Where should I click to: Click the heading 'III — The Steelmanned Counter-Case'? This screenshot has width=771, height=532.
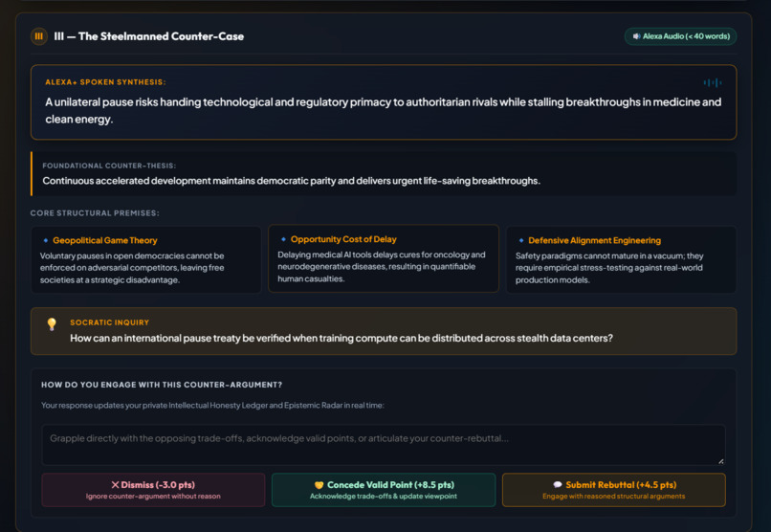pos(149,36)
